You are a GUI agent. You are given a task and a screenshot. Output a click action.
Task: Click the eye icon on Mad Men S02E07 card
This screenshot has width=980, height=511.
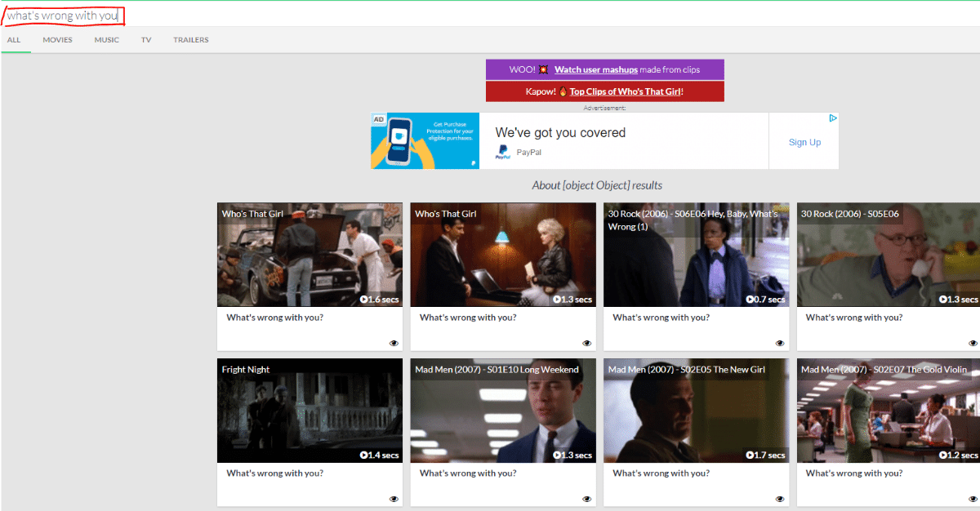[973, 499]
